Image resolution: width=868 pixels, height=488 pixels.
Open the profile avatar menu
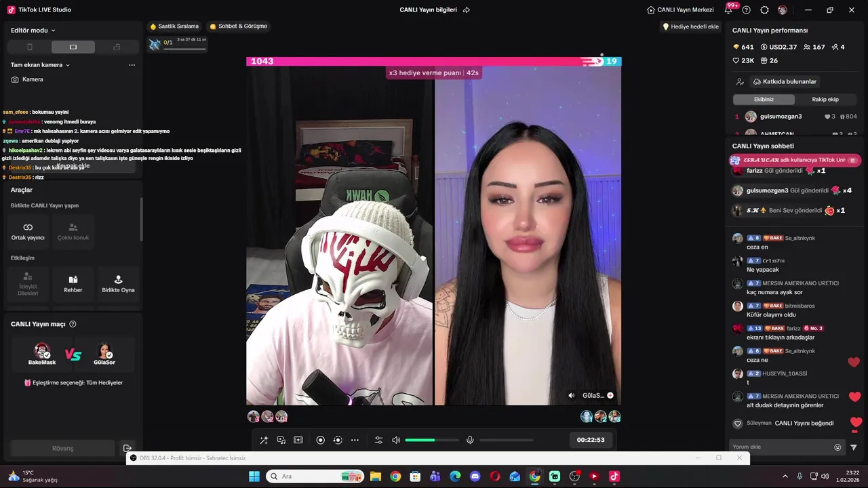[x=783, y=10]
